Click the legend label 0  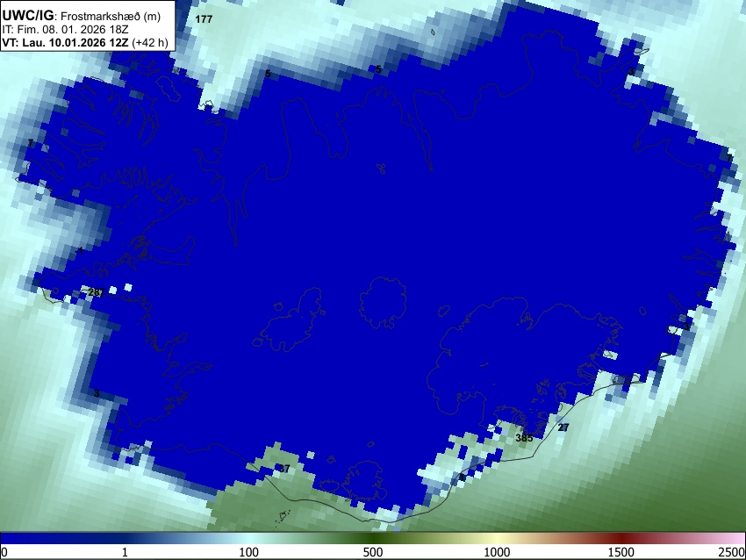[4, 552]
